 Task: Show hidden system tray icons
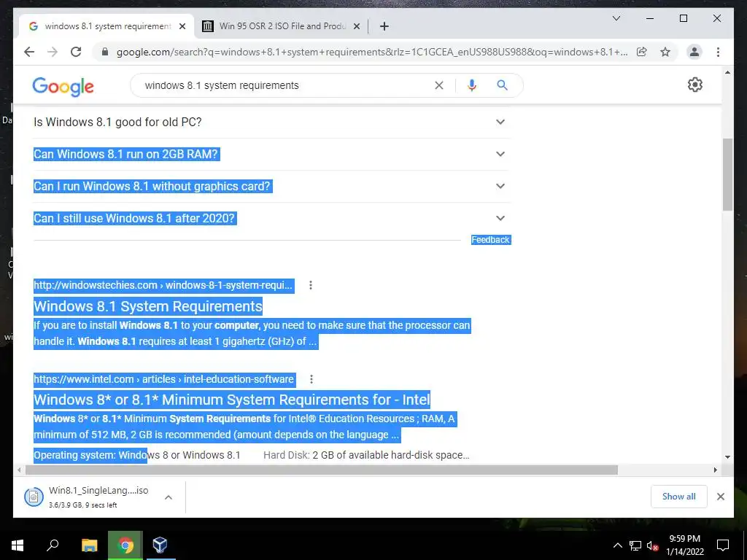tap(617, 545)
